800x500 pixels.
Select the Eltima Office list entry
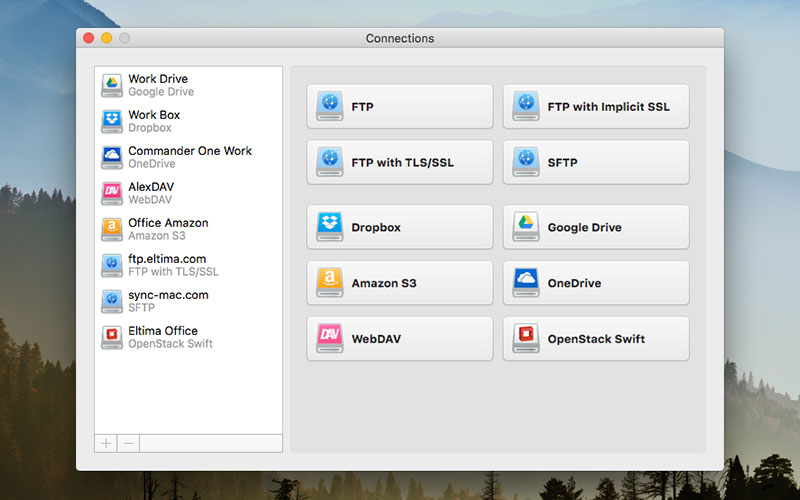coord(188,337)
